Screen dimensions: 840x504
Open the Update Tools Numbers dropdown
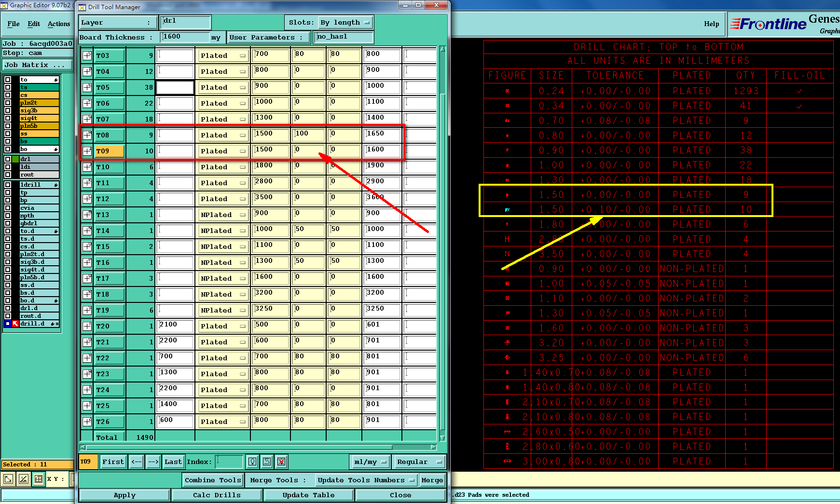(366, 480)
